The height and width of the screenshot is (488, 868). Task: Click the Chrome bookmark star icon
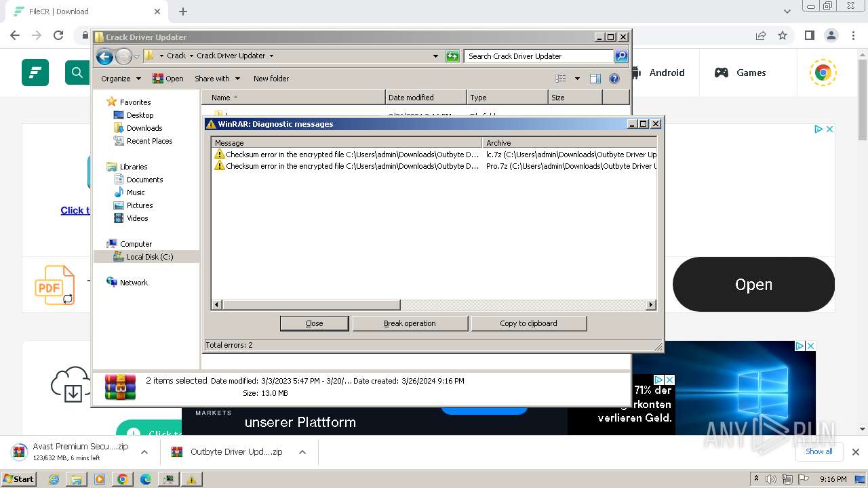pos(783,35)
